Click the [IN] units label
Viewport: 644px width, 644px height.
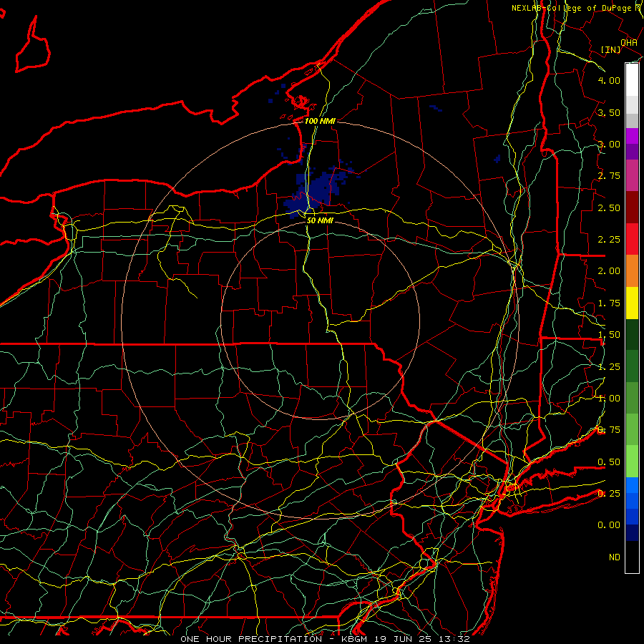[x=610, y=49]
